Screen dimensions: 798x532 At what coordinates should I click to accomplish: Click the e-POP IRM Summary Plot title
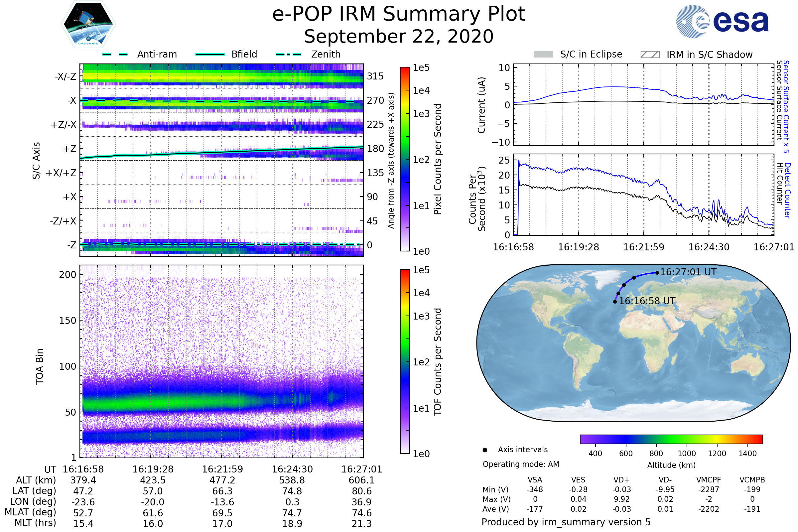(399, 14)
